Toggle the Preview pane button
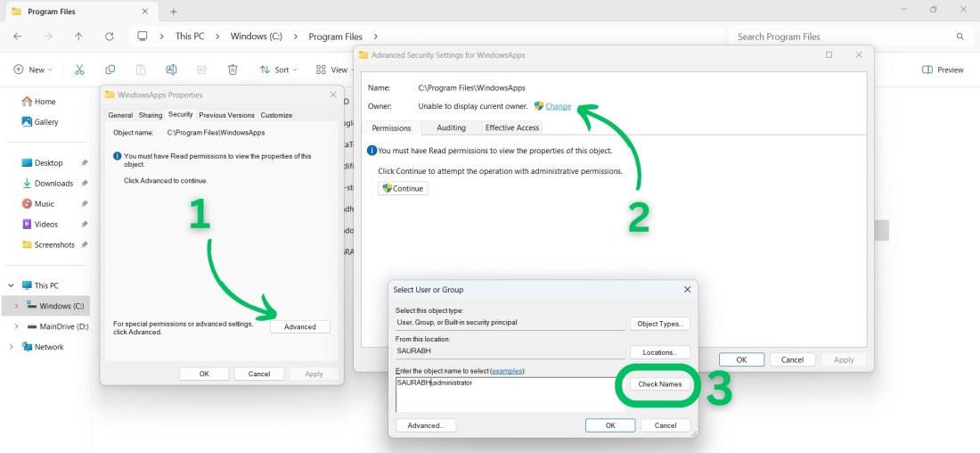Viewport: 980px width, 453px height. (943, 70)
